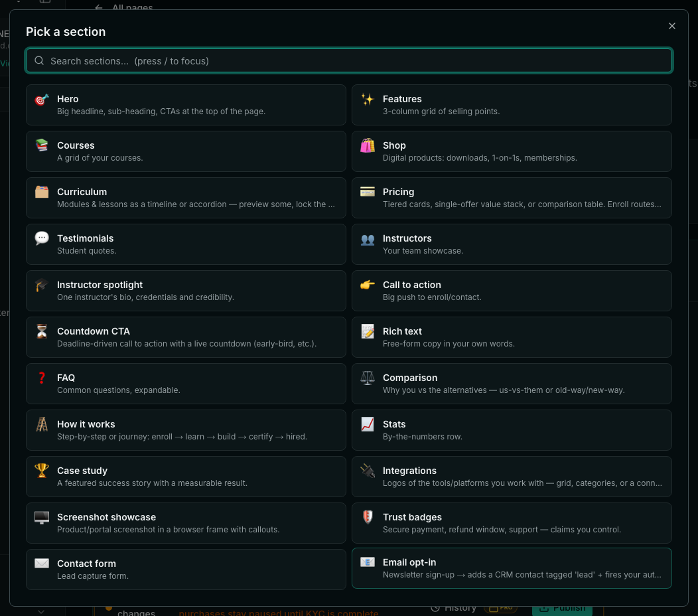Click the Email opt-in e-mail icon
The image size is (698, 616).
coord(368,562)
